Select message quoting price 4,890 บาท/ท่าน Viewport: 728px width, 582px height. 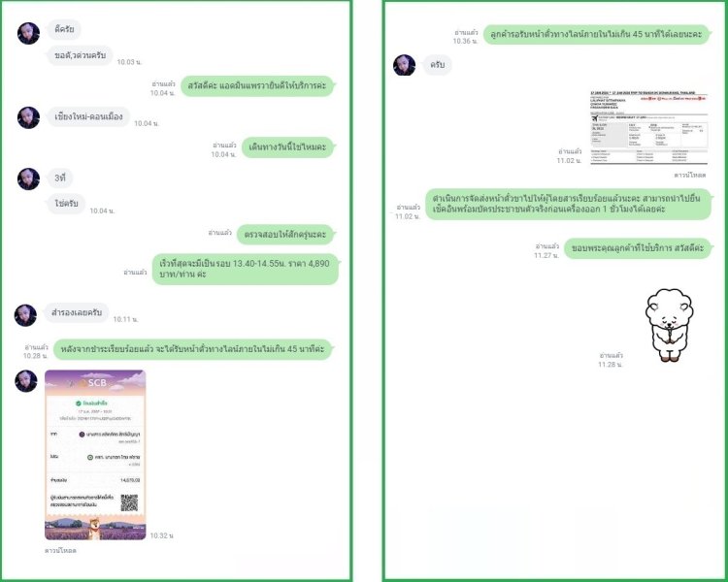[x=246, y=269]
